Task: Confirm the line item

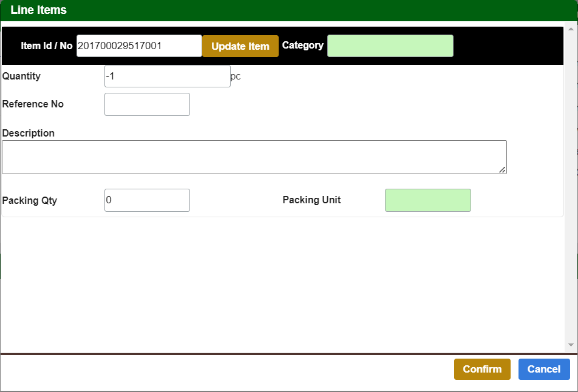Action: point(482,369)
